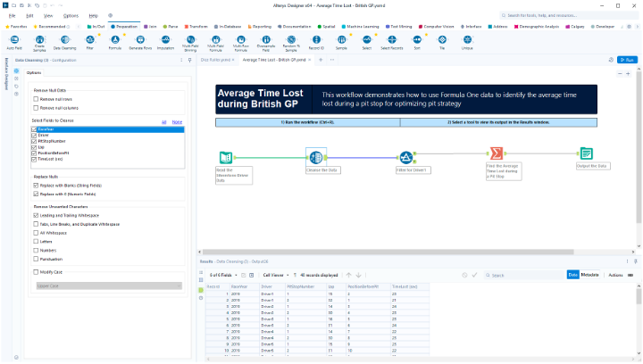Enable Remove null rows checkbox
This screenshot has height=364, width=643.
click(36, 99)
